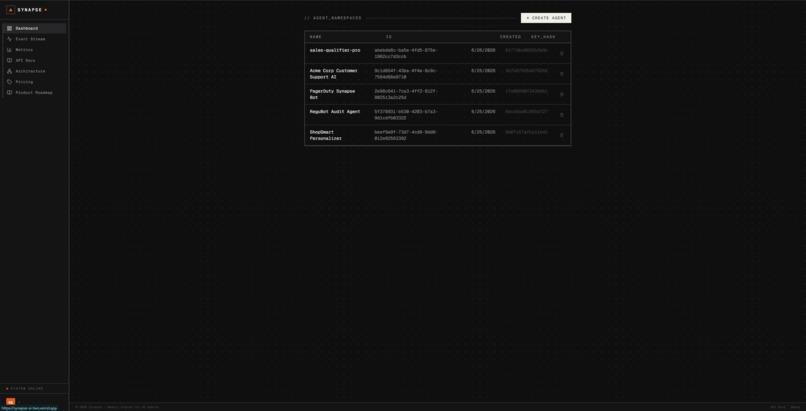Delete the ShopSmart Personalizer agent
This screenshot has width=806, height=411.
tap(561, 135)
